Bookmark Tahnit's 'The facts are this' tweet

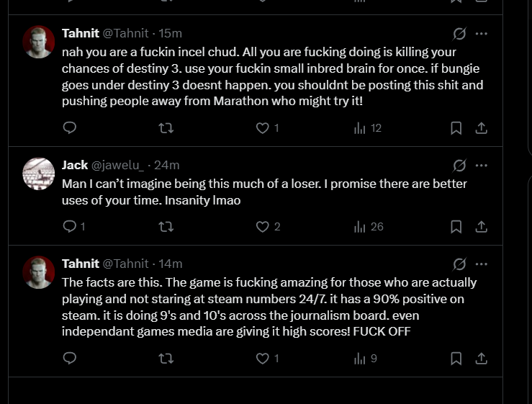coord(456,358)
